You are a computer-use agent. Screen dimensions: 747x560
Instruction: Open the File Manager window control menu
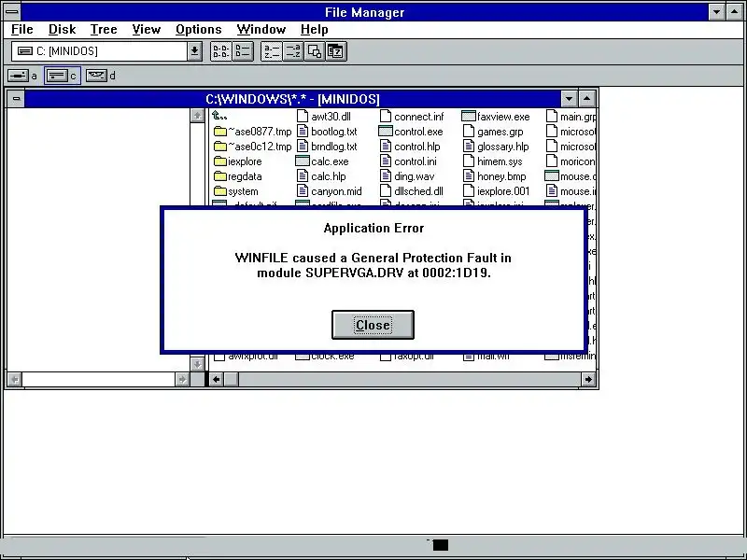click(x=12, y=11)
